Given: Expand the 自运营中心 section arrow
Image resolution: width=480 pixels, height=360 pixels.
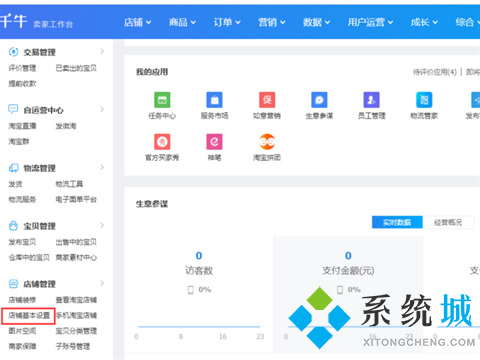Looking at the screenshot, I should (x=102, y=109).
